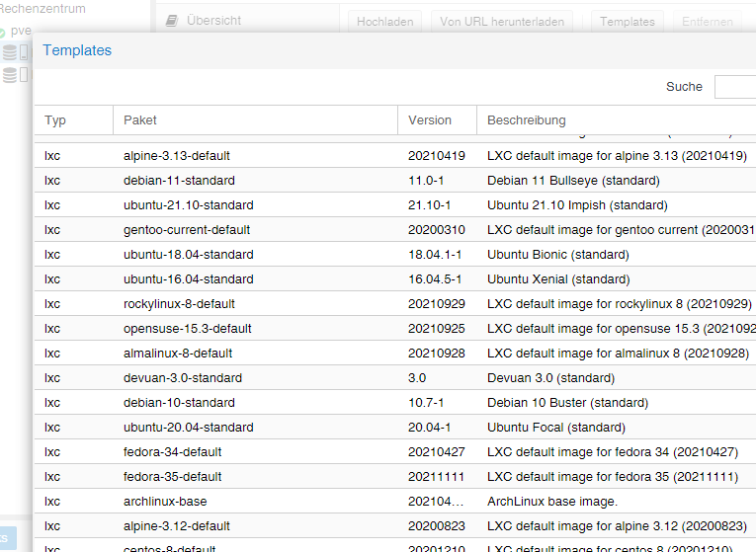This screenshot has width=756, height=552.
Task: Click description Ubuntu Focal (standard)
Action: point(556,428)
